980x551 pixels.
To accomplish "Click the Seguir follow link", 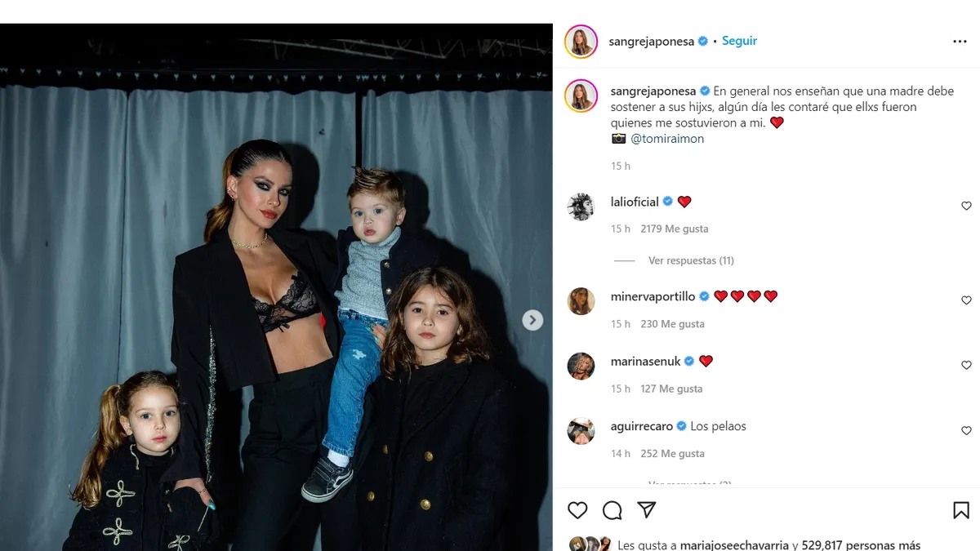I will click(739, 41).
